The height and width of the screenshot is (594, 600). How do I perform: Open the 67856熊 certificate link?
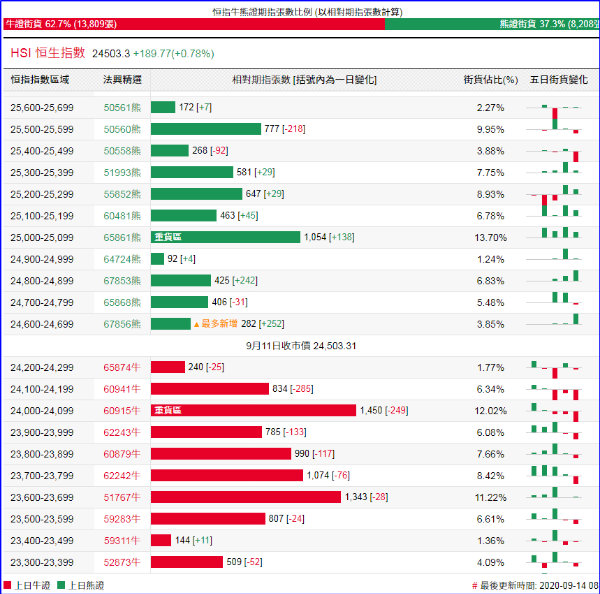[122, 324]
